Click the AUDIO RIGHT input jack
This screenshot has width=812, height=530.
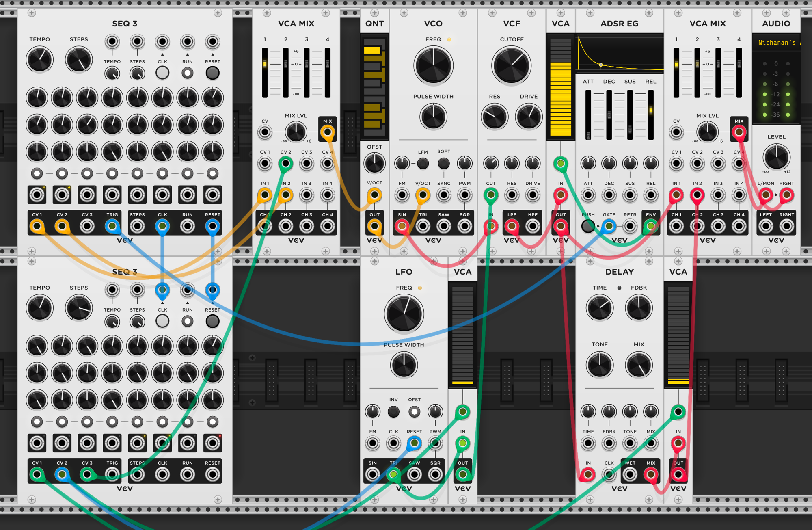pos(786,195)
